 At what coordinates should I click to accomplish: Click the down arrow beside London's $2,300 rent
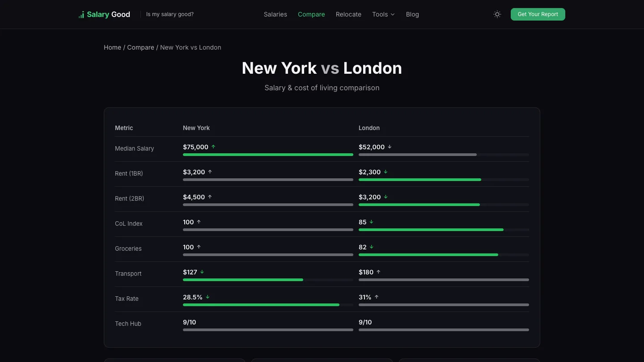click(386, 172)
